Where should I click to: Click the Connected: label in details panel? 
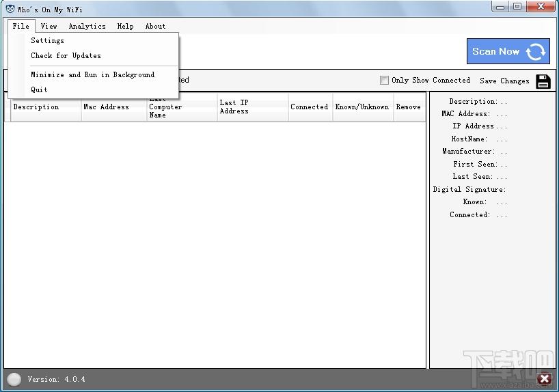pos(470,215)
